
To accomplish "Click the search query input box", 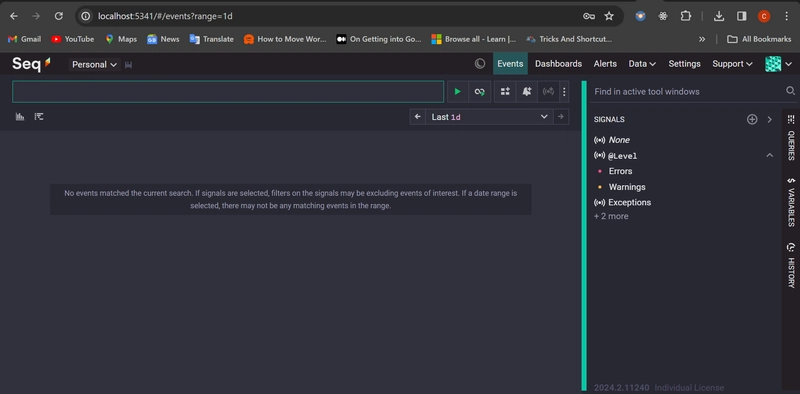I will tap(228, 92).
